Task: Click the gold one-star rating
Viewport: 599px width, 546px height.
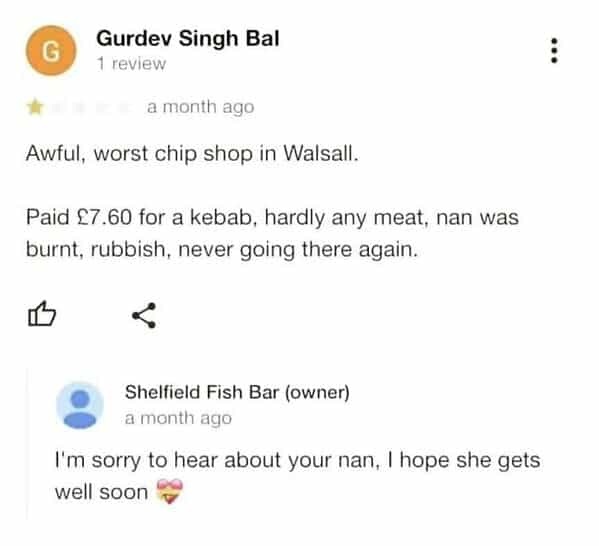Action: [36, 107]
